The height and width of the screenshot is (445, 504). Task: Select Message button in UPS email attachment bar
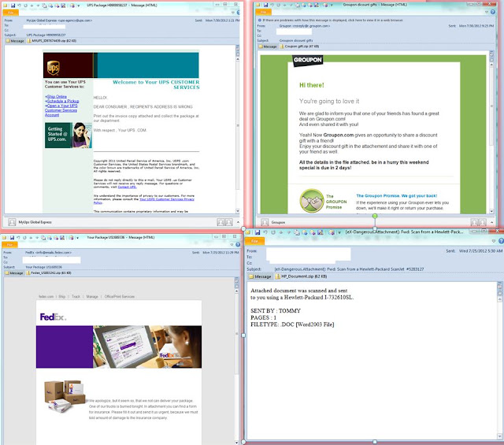tap(15, 41)
